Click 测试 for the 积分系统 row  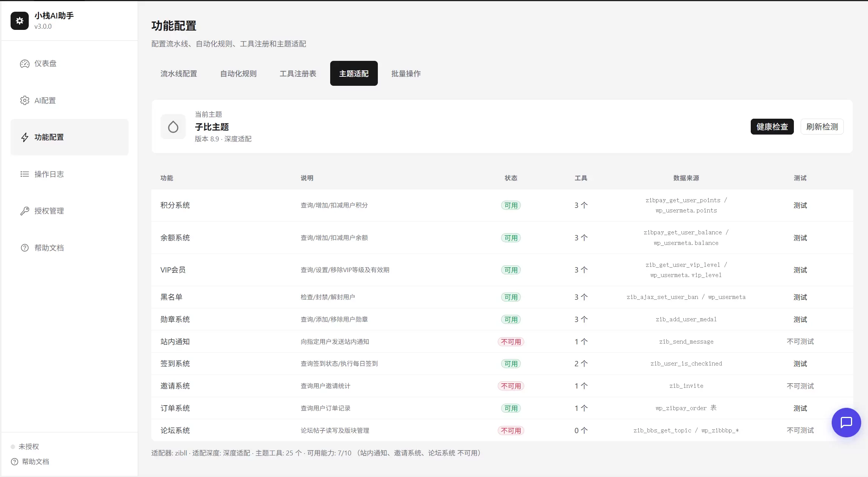pyautogui.click(x=800, y=205)
